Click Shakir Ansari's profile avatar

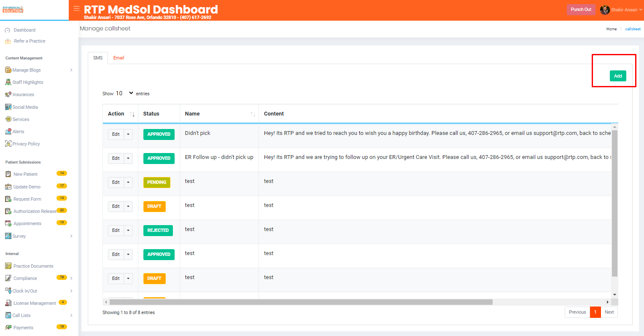(605, 10)
